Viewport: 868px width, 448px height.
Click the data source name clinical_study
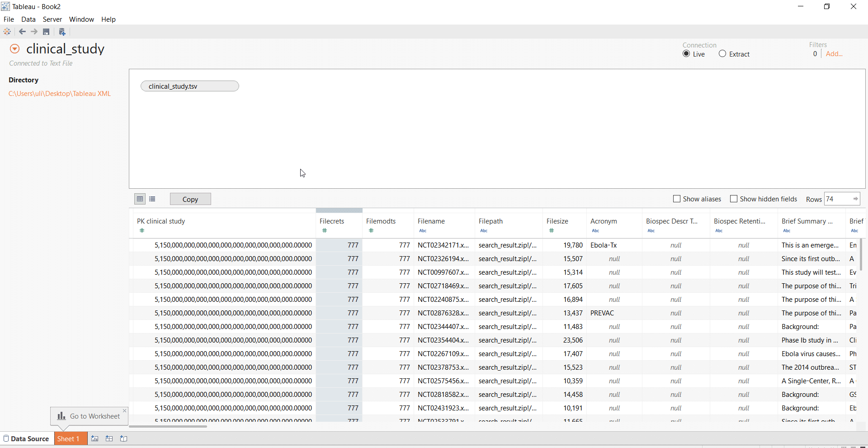tap(65, 49)
